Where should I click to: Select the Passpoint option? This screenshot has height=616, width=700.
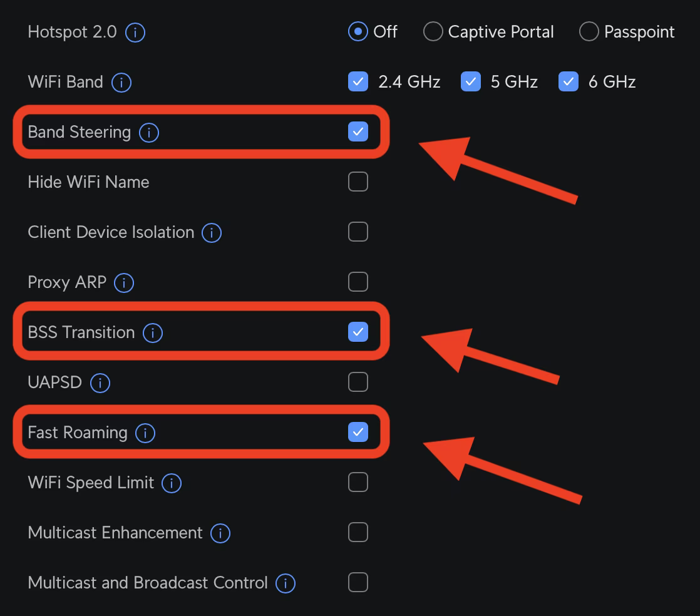coord(589,31)
